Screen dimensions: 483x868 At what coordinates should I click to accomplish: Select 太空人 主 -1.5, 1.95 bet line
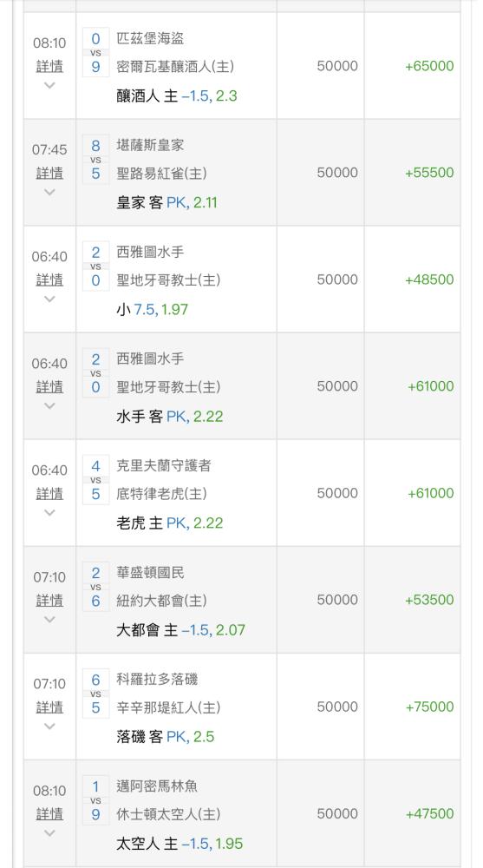(179, 844)
